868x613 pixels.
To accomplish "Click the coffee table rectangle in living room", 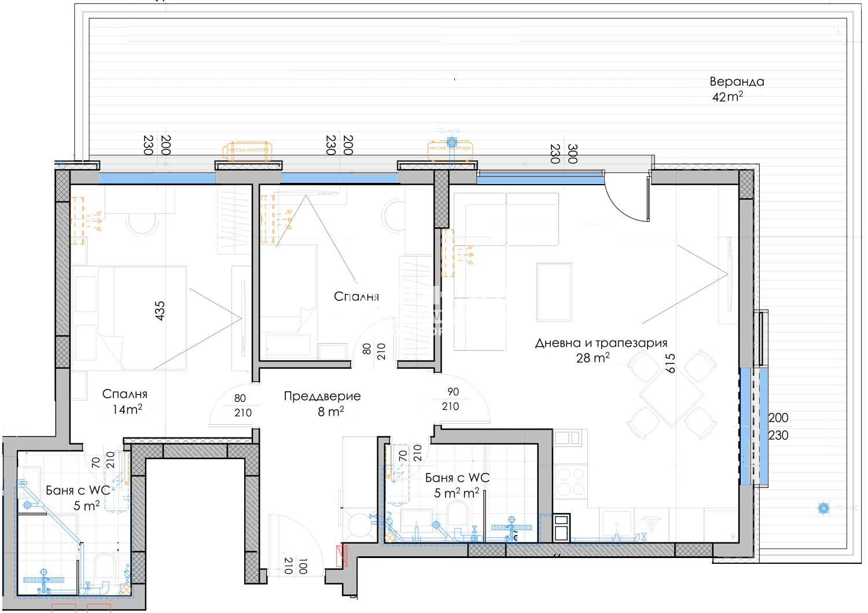I will (554, 292).
